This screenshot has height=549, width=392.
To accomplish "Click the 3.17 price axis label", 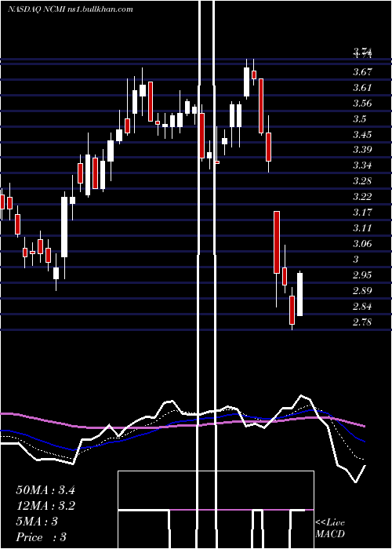I will (362, 213).
